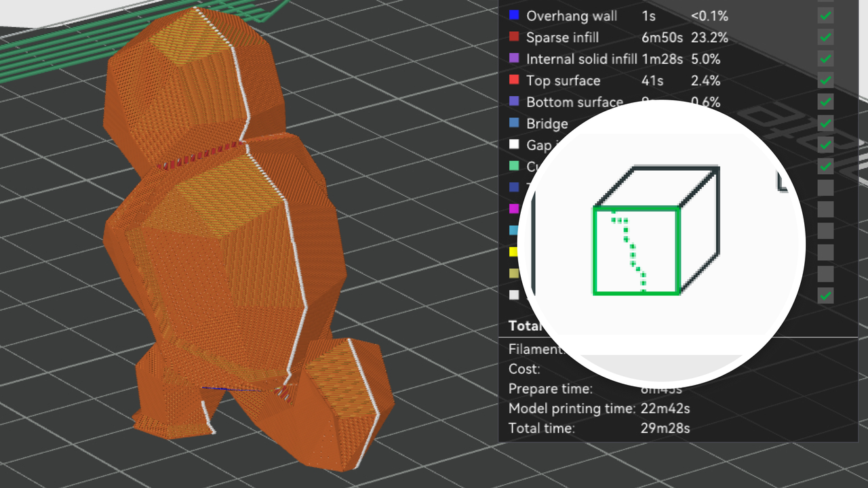This screenshot has width=868, height=488.
Task: Toggle off Internal solid infill checkbox
Action: pos(825,59)
